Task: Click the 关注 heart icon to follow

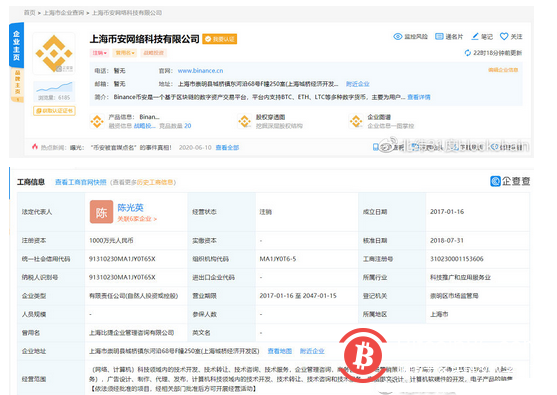Action: 504,36
